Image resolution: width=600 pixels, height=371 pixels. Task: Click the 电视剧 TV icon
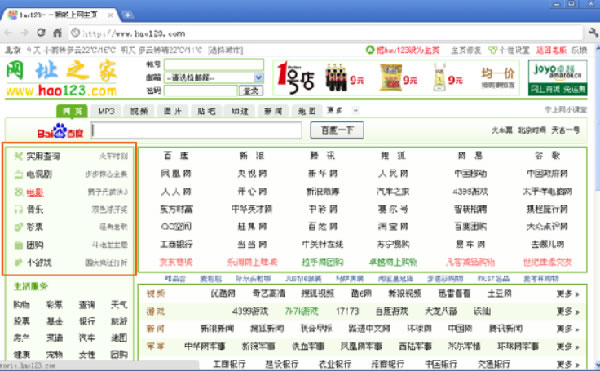tap(18, 174)
